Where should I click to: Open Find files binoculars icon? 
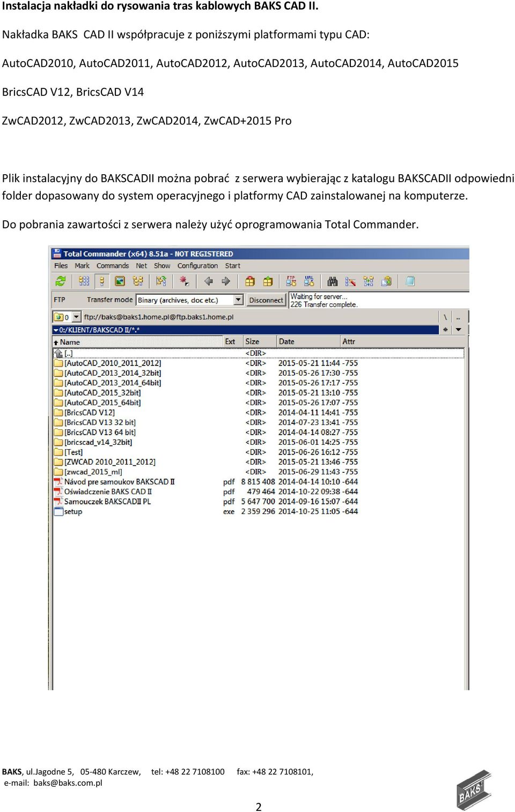333,281
